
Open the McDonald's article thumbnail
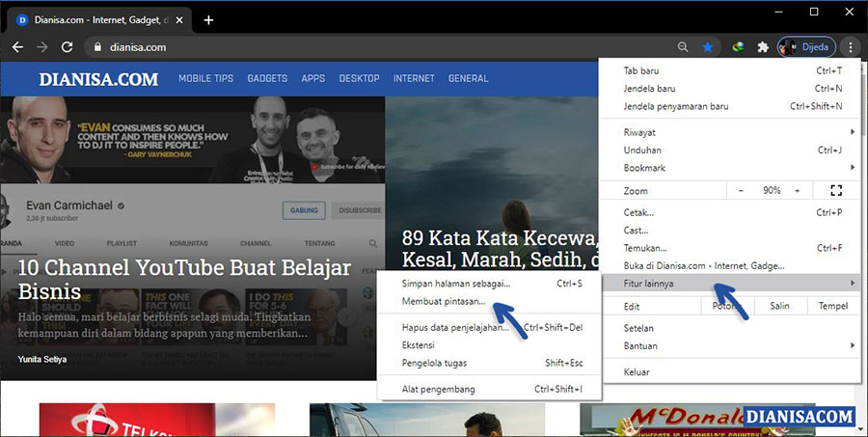point(697,420)
